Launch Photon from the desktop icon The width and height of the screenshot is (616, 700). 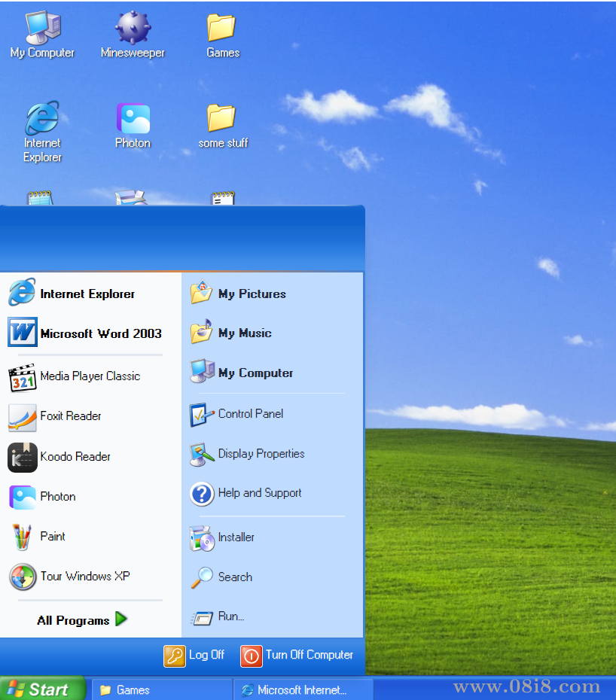pyautogui.click(x=133, y=119)
